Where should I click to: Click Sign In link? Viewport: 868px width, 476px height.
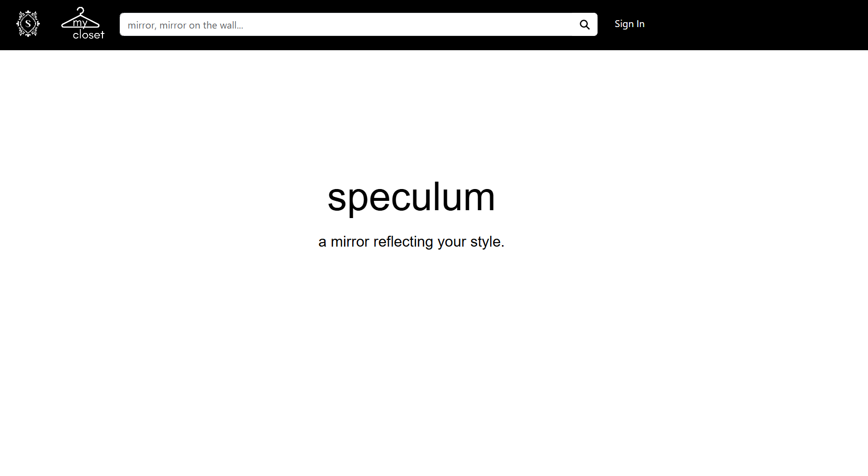(x=630, y=24)
